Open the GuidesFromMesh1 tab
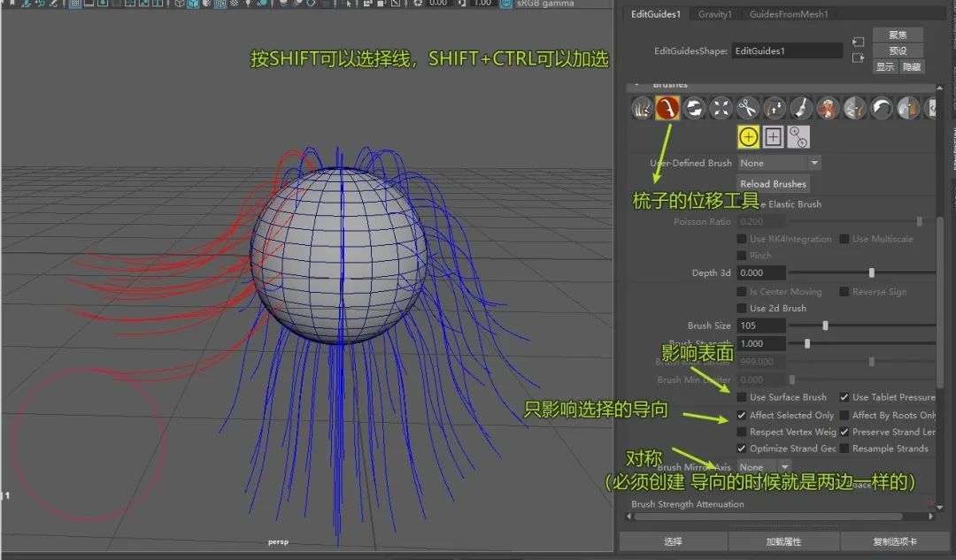Viewport: 956px width, 560px height. click(x=789, y=14)
